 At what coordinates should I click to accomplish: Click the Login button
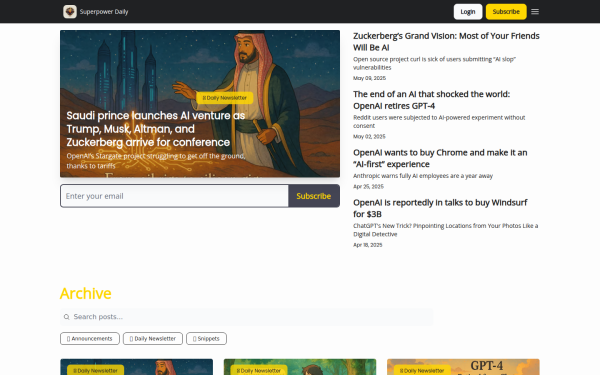coord(468,12)
